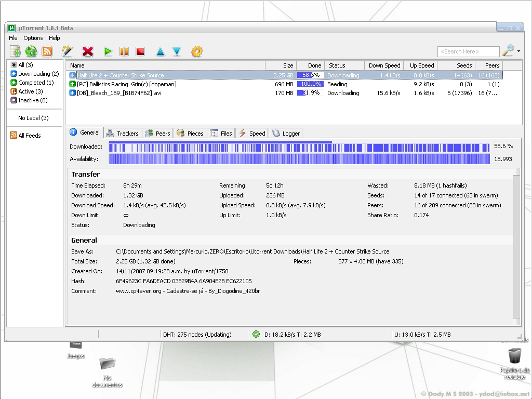Stop torrent with the red stop icon
Screen dimensions: 532x399
tap(140, 51)
